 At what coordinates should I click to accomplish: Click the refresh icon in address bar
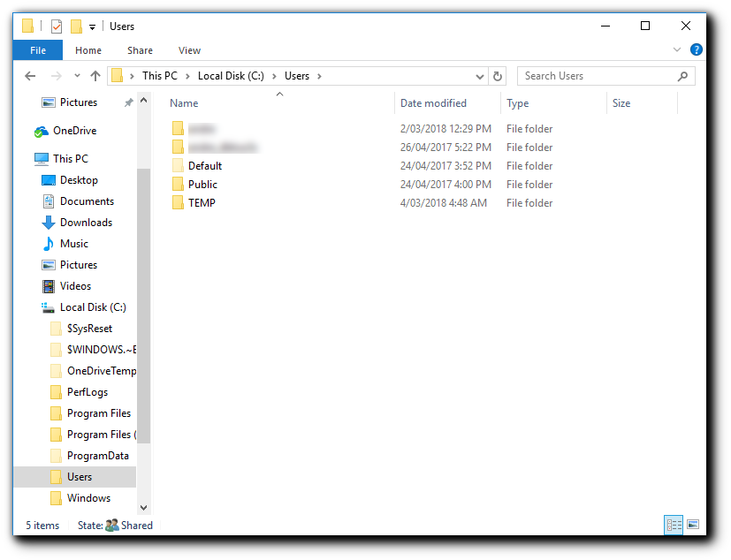497,76
